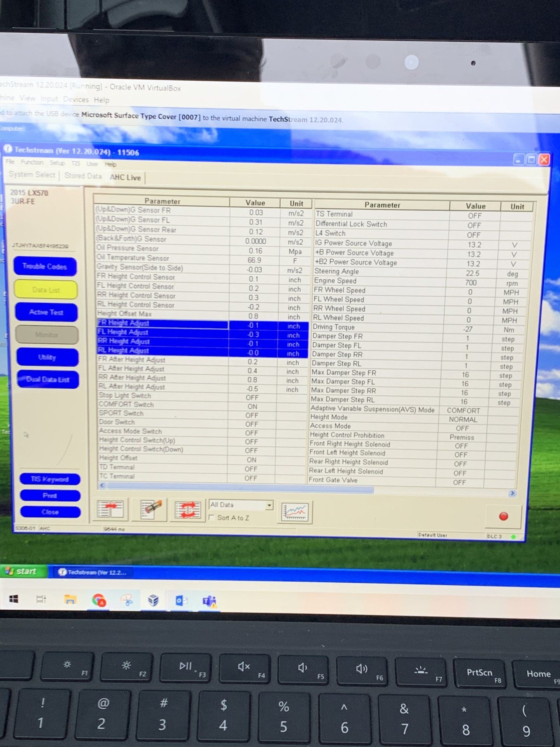Switch to the Stored Data tab
The width and height of the screenshot is (560, 747).
point(83,176)
